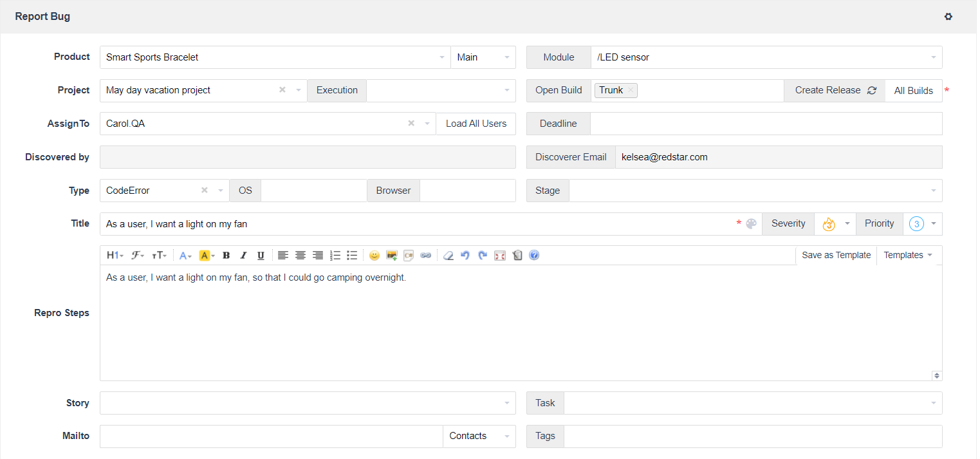980x459 pixels.
Task: Insert a code block in editor
Action: 409,256
